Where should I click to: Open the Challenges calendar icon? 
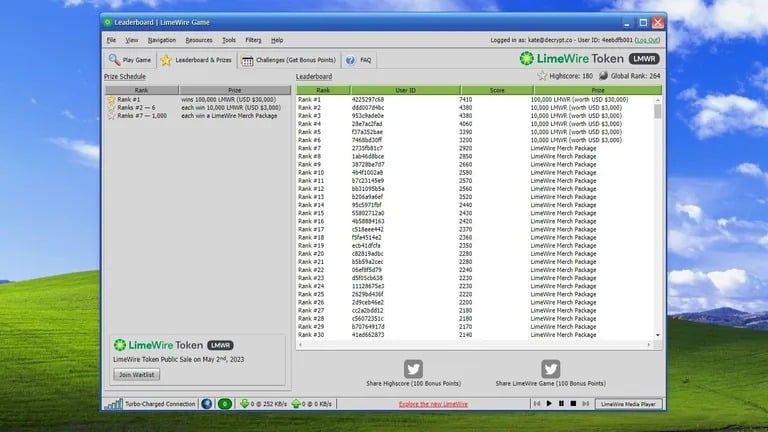[x=247, y=60]
